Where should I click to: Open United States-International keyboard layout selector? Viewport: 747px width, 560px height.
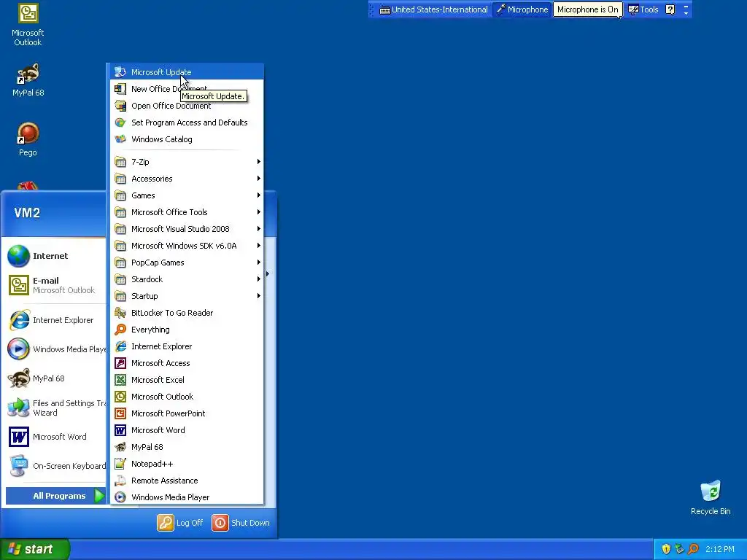[433, 9]
